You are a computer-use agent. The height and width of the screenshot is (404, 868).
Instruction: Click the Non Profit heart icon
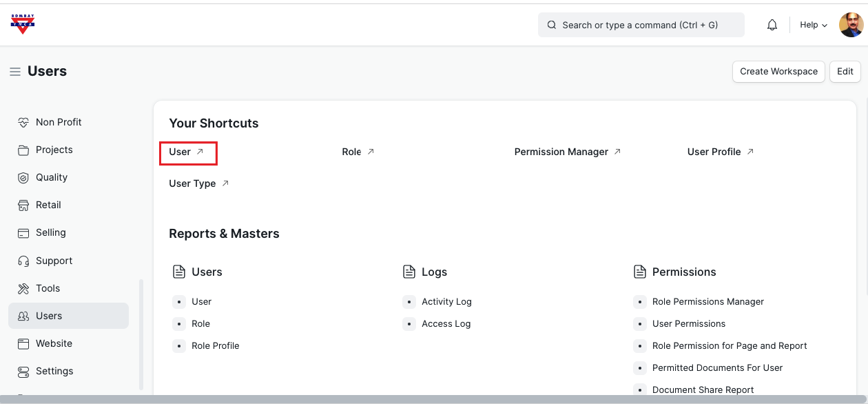(23, 122)
